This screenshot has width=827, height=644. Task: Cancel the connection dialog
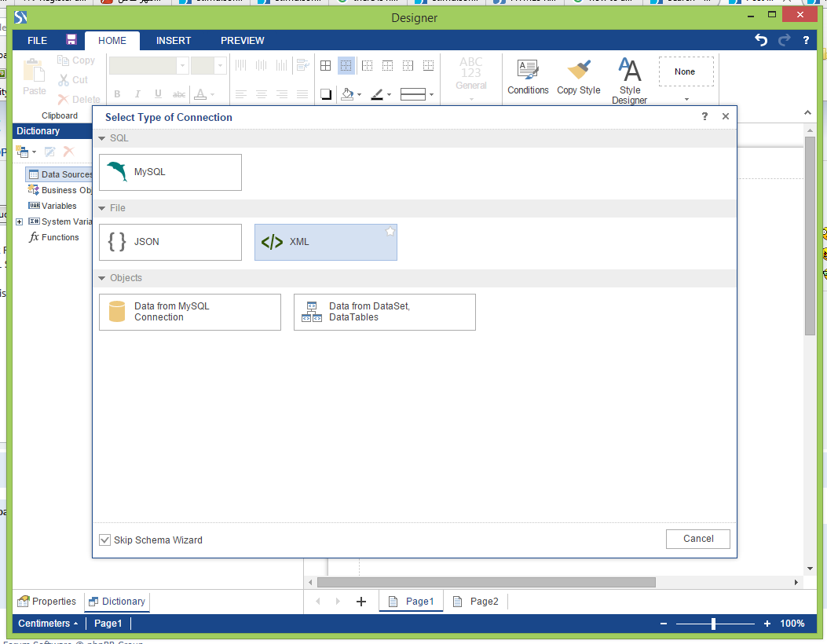click(x=697, y=539)
